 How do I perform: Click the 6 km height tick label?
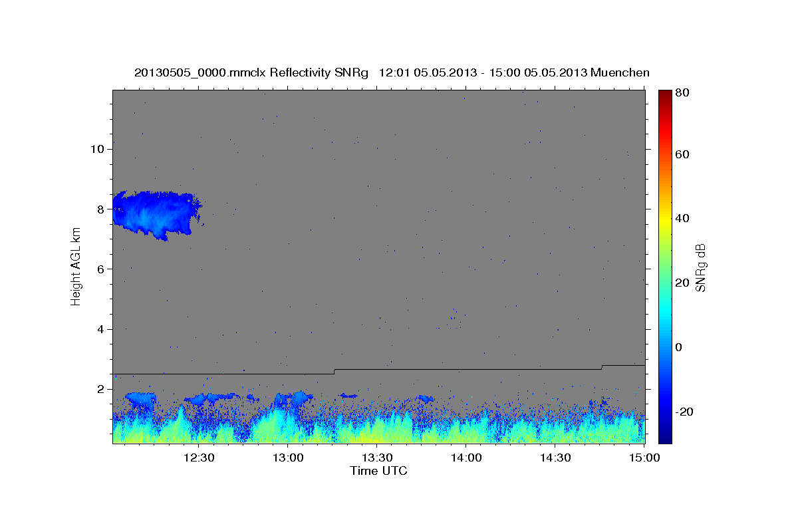coord(101,269)
